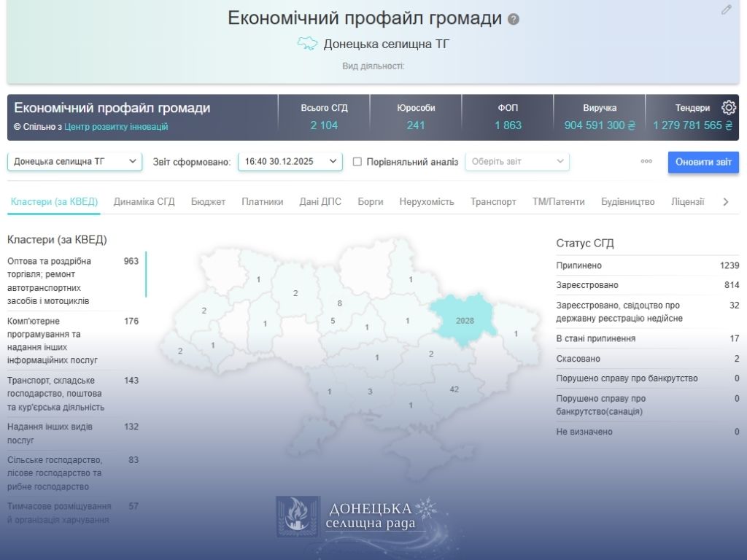Open the three-dots more options menu

pos(646,162)
